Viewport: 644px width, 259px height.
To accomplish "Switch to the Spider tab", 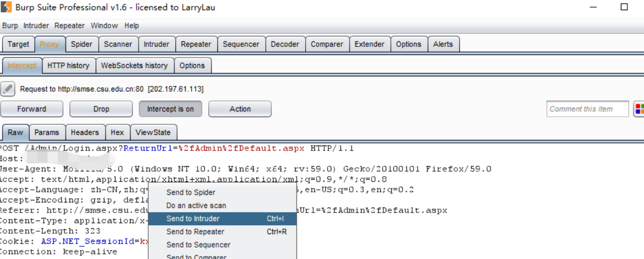I will point(82,44).
